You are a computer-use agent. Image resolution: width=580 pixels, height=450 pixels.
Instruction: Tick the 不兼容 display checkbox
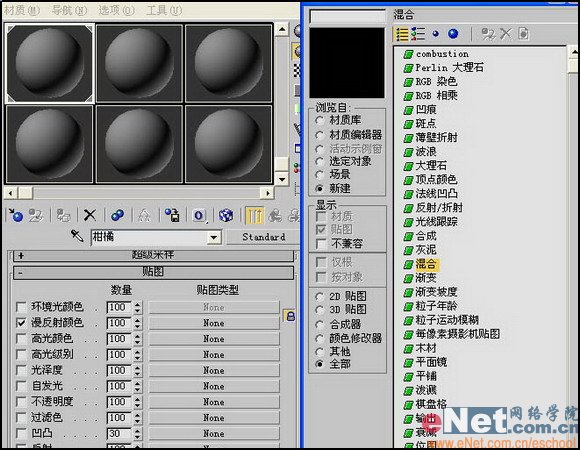(321, 244)
